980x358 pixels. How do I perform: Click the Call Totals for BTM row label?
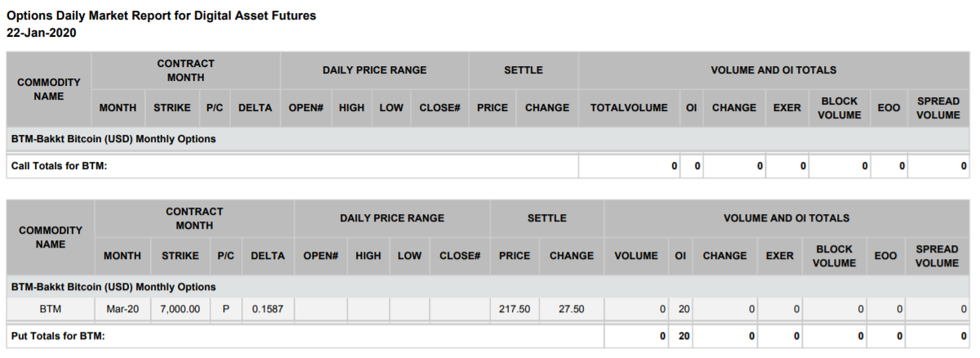[60, 166]
